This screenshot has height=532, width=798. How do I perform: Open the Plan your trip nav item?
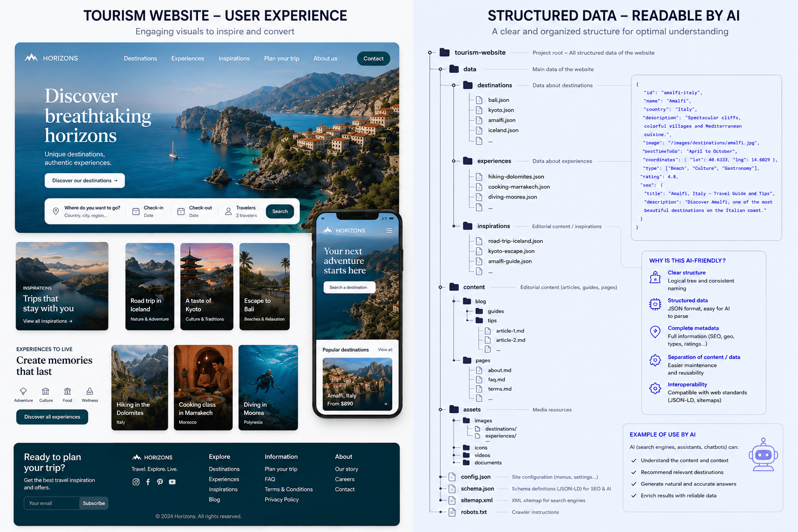click(x=282, y=59)
